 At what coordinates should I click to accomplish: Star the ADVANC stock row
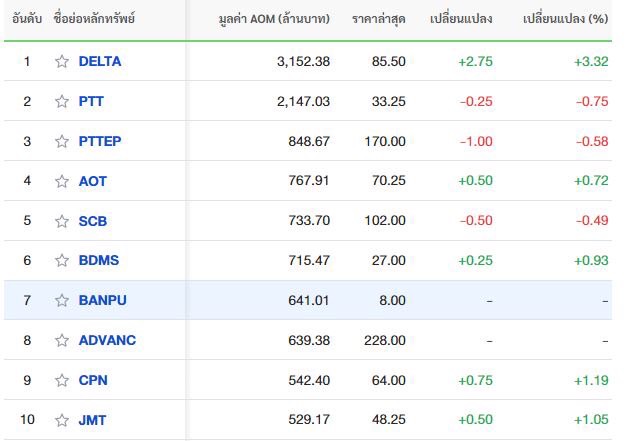click(62, 340)
